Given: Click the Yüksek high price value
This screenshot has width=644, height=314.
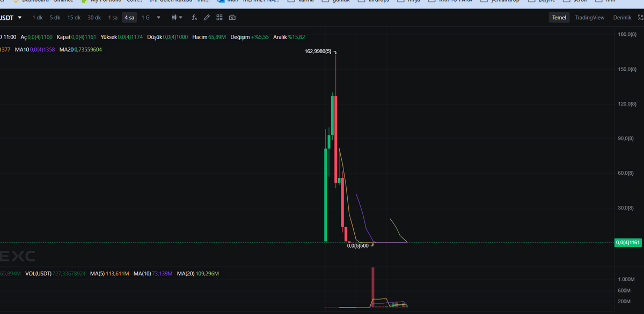Looking at the screenshot, I should point(130,36).
